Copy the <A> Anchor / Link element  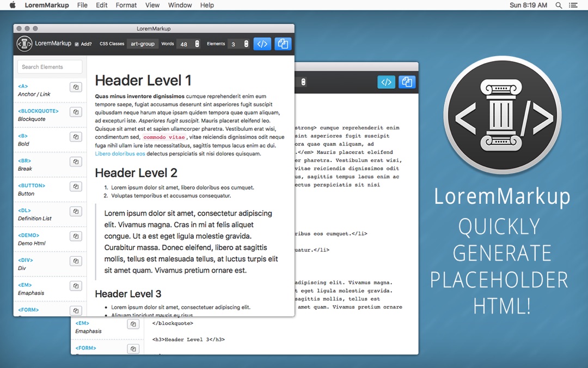point(76,87)
